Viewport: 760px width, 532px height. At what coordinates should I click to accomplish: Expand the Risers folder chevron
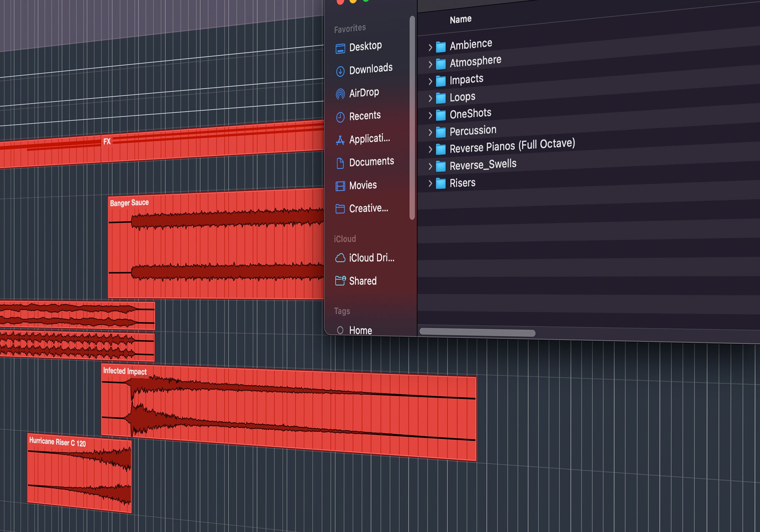coord(430,184)
